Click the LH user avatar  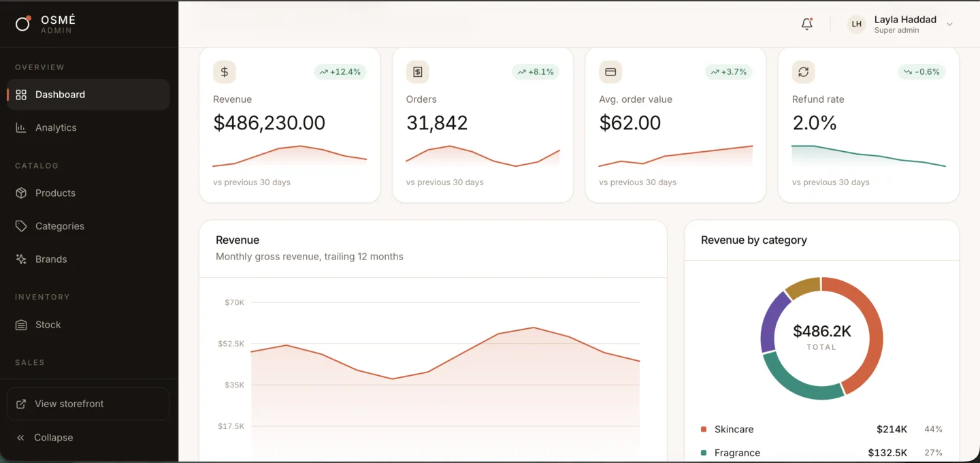[x=857, y=24]
